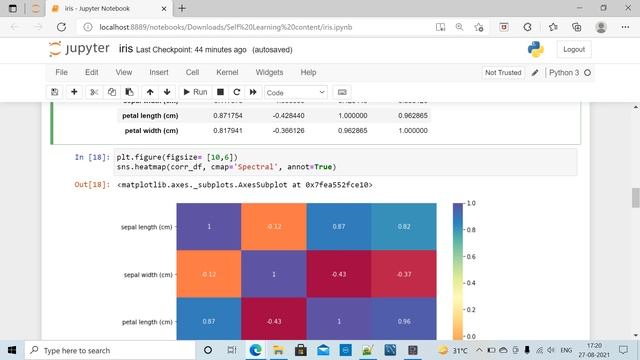Open the Favorites list star icon

coord(553,27)
